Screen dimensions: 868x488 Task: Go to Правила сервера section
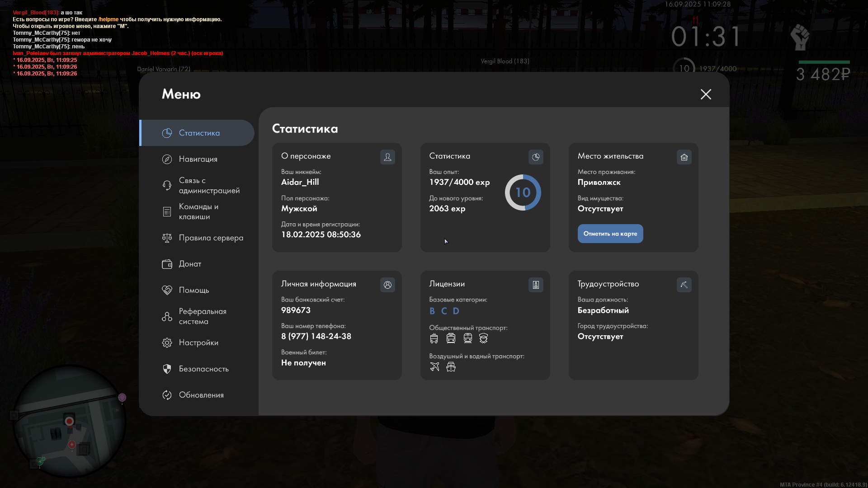(211, 238)
